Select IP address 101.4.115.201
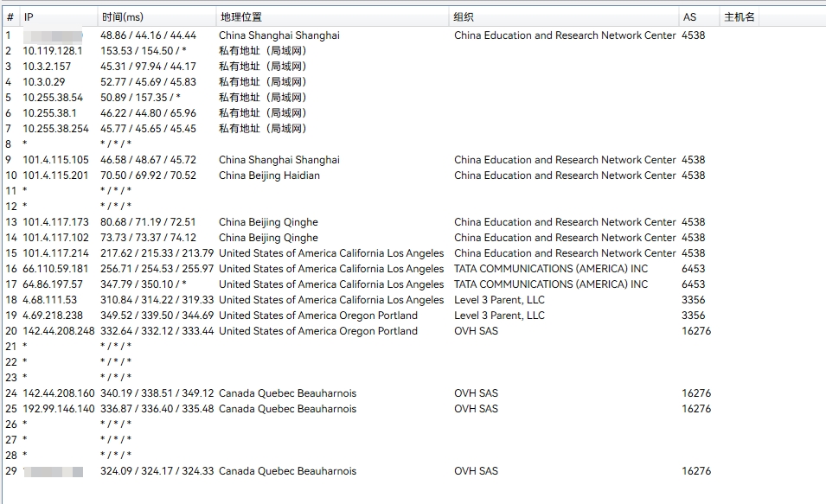 click(x=55, y=175)
